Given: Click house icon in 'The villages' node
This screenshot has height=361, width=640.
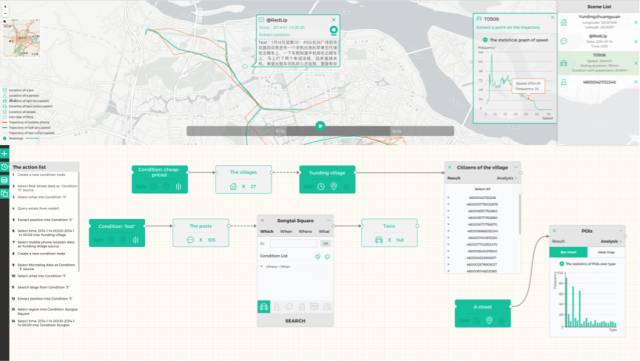Looking at the screenshot, I should [x=233, y=186].
